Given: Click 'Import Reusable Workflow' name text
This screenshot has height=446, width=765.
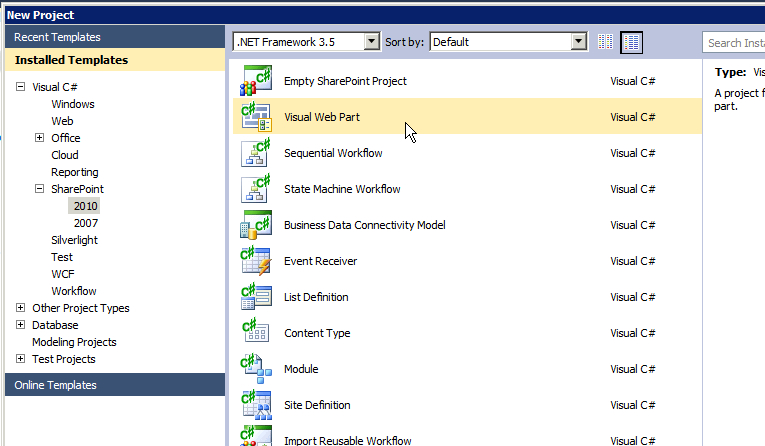Looking at the screenshot, I should 347,440.
